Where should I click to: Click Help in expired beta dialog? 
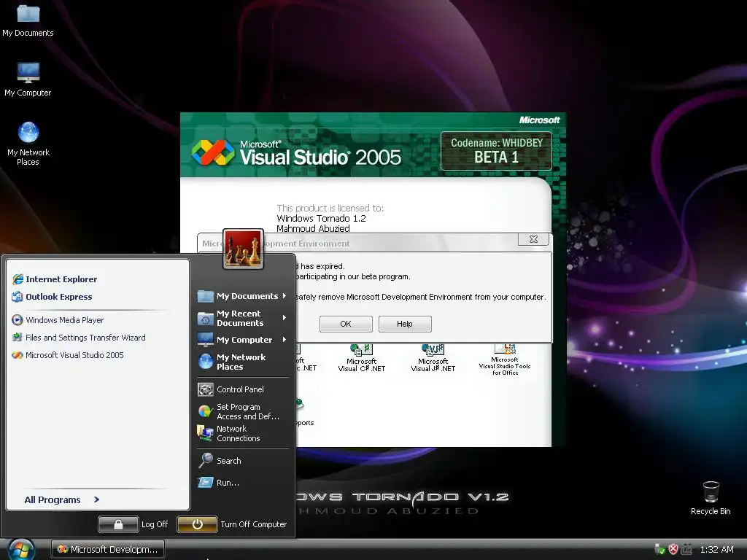pos(405,324)
